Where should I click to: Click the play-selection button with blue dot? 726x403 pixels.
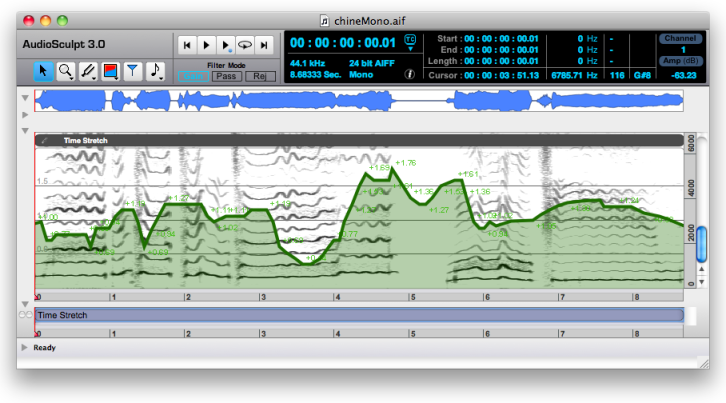(x=225, y=45)
